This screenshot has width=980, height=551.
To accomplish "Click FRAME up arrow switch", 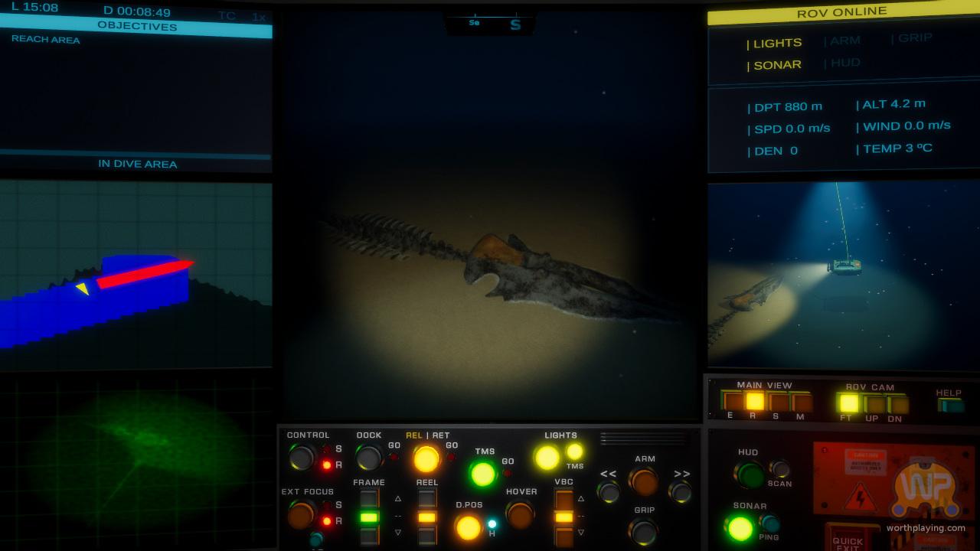I will tap(369, 498).
